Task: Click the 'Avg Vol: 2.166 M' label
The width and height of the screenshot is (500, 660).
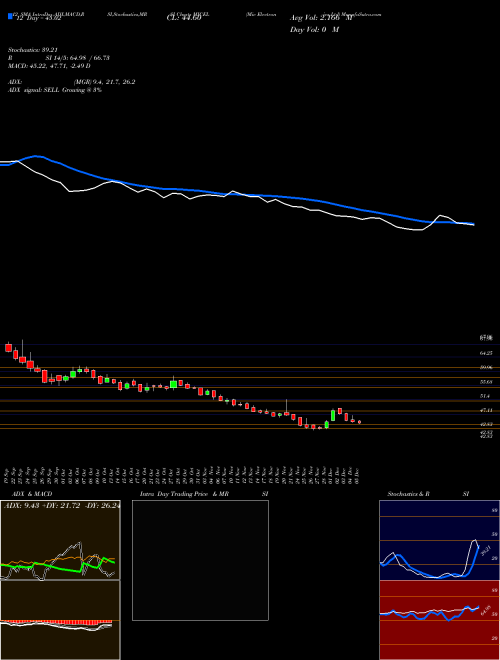Action: point(321,18)
